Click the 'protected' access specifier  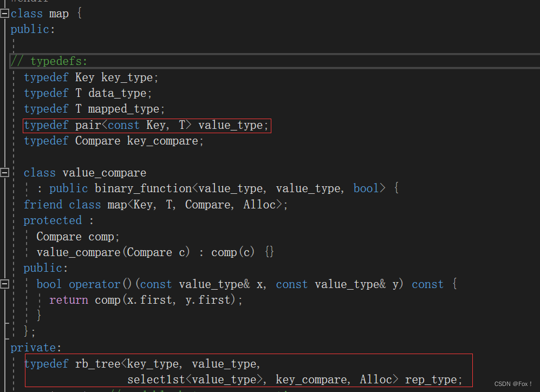click(x=53, y=220)
